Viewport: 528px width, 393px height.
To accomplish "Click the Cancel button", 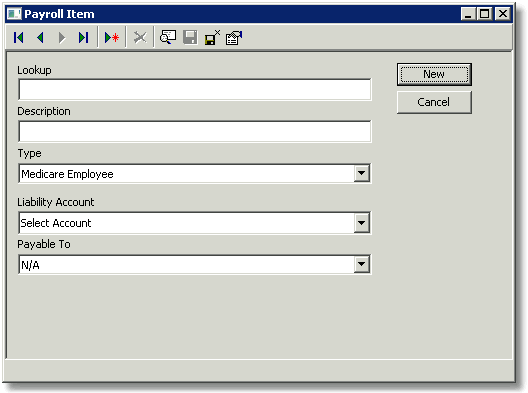I will tap(434, 102).
